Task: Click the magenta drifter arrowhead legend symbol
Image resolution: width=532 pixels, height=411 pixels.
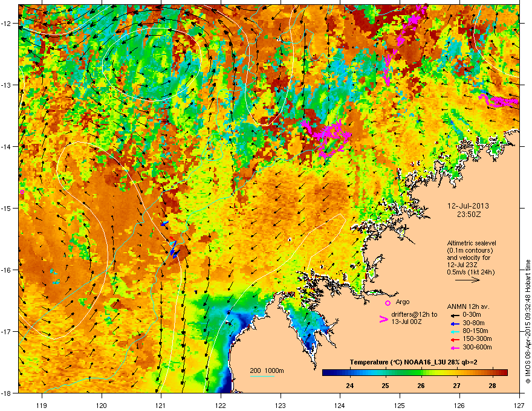Action: click(383, 319)
